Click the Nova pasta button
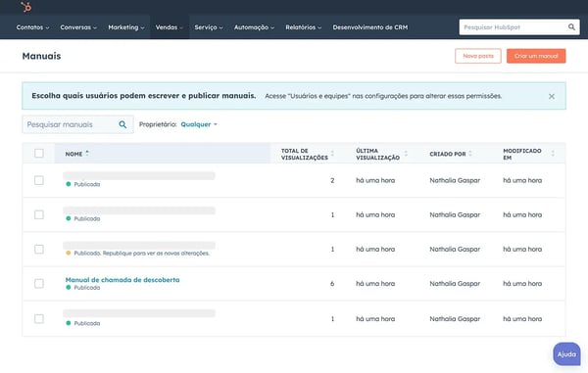 pyautogui.click(x=478, y=56)
